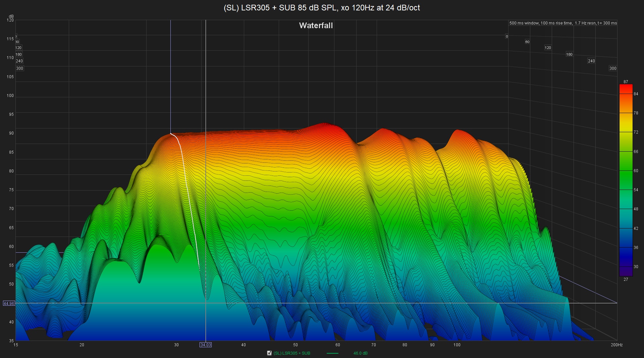Click the 34.03 cursor frequency readout
Image resolution: width=644 pixels, height=358 pixels.
click(x=206, y=345)
